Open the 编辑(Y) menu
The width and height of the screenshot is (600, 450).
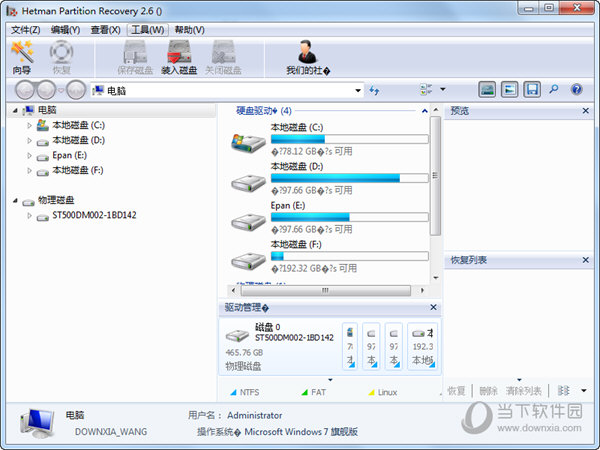pos(65,30)
